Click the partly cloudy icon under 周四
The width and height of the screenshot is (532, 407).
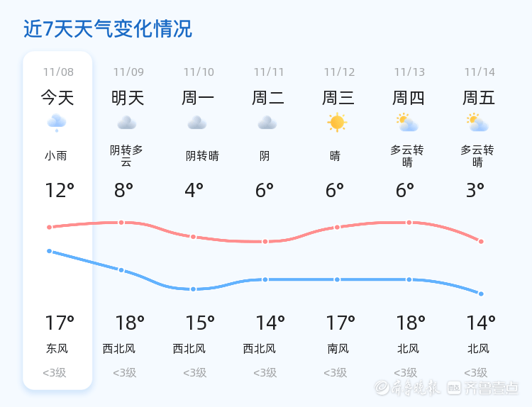407,123
